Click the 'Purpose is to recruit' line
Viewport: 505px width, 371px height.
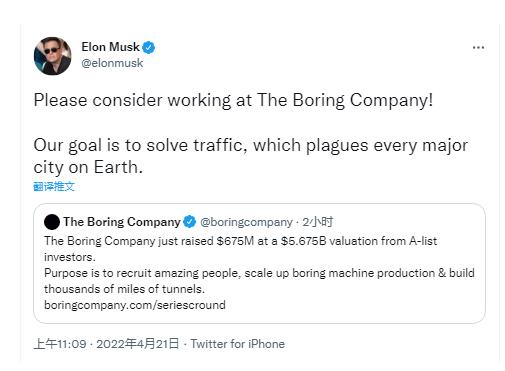pyautogui.click(x=259, y=273)
